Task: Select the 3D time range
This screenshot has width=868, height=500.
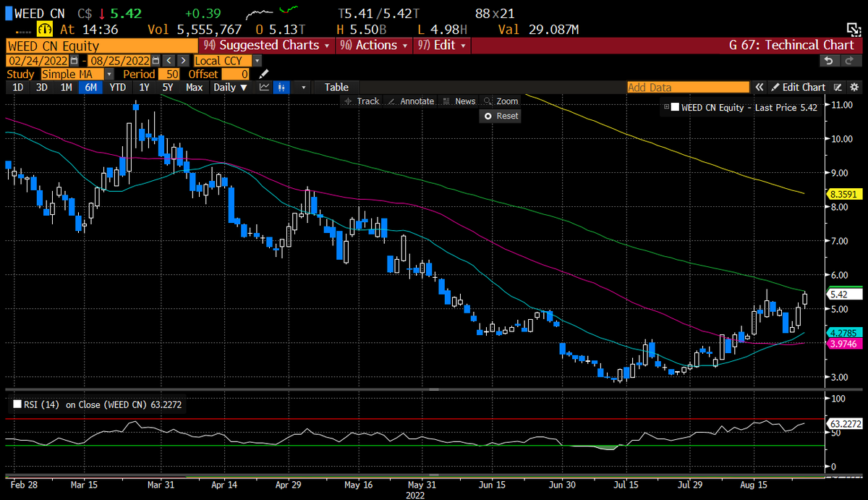Action: click(x=42, y=87)
